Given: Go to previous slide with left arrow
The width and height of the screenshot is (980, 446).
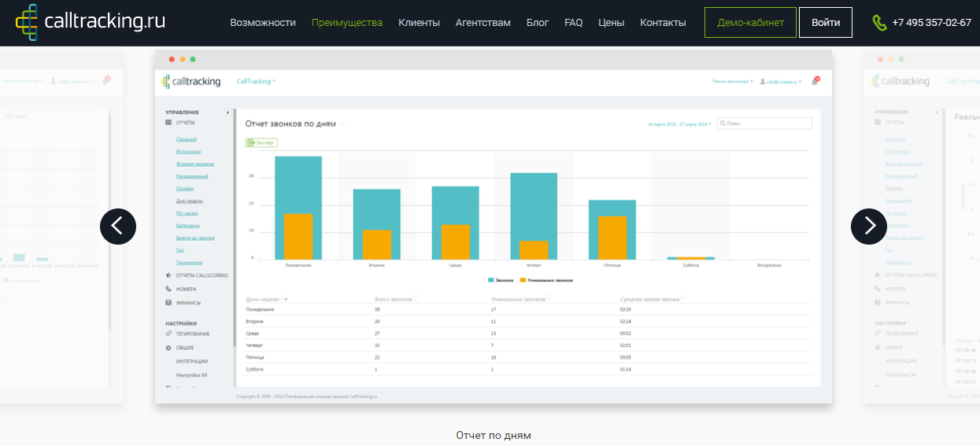Looking at the screenshot, I should click(118, 227).
